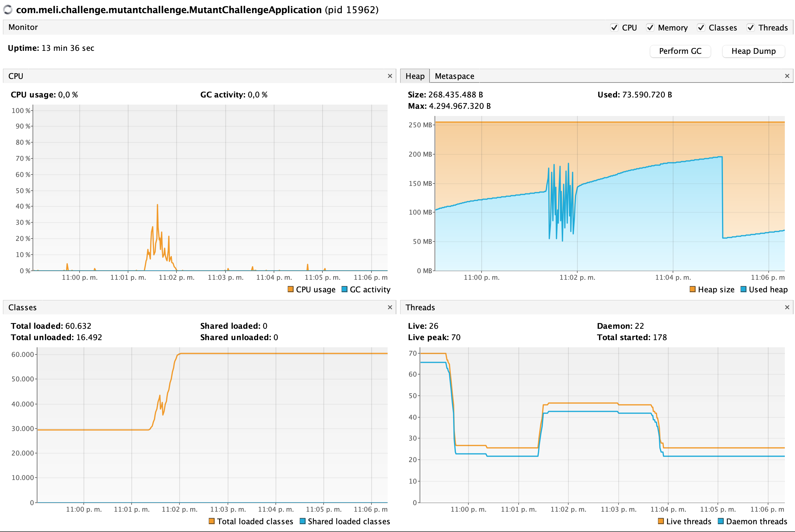Toggle the CPU monitoring checkbox
The image size is (795, 532).
point(614,27)
